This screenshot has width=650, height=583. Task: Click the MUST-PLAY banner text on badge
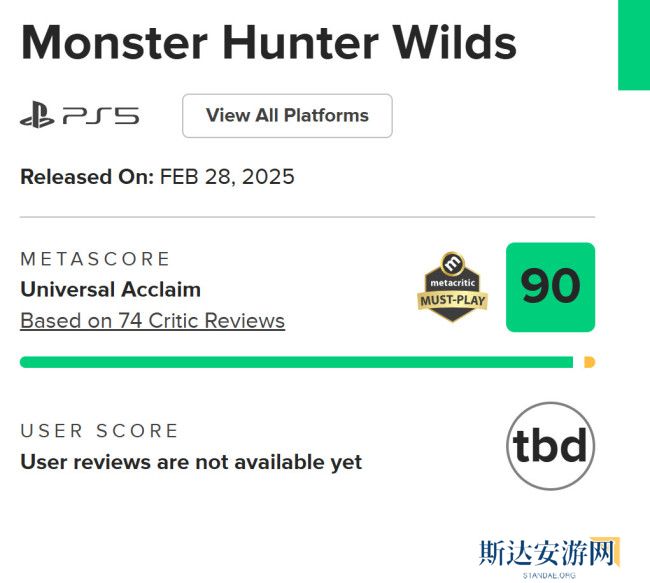click(452, 300)
